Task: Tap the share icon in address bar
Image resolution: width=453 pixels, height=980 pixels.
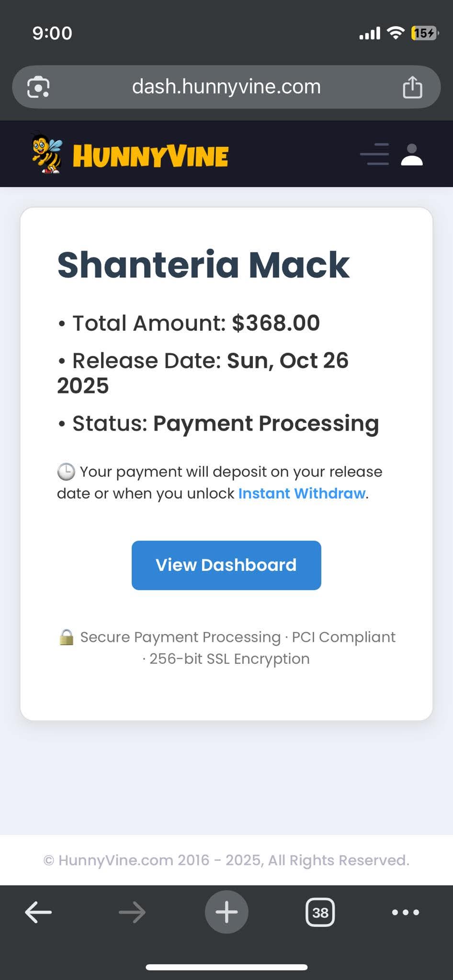Action: pos(412,87)
